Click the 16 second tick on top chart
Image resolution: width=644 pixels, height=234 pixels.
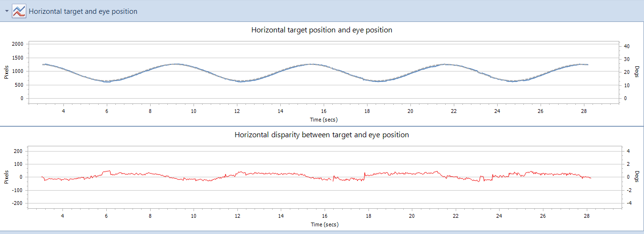(324, 111)
